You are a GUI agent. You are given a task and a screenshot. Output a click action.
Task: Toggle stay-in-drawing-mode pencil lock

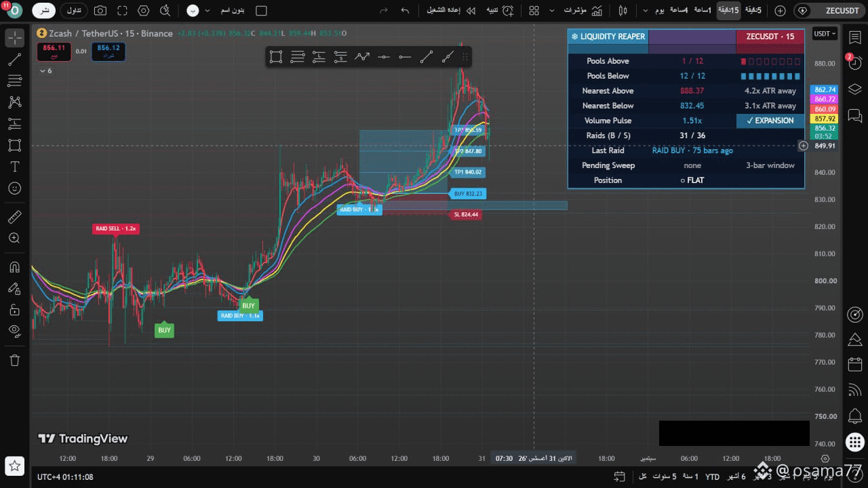pos(14,288)
